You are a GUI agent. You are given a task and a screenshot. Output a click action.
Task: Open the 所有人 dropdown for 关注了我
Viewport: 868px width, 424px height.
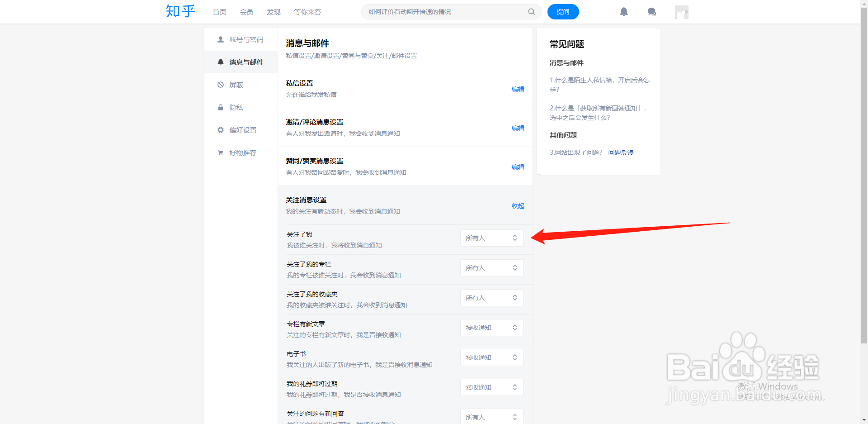491,238
